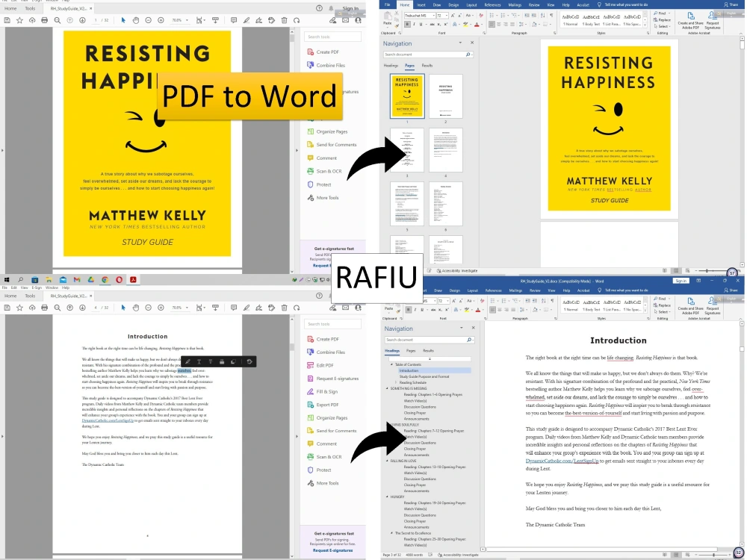This screenshot has width=747, height=560.
Task: Click Replace in top Word Editing group
Action: click(x=663, y=20)
